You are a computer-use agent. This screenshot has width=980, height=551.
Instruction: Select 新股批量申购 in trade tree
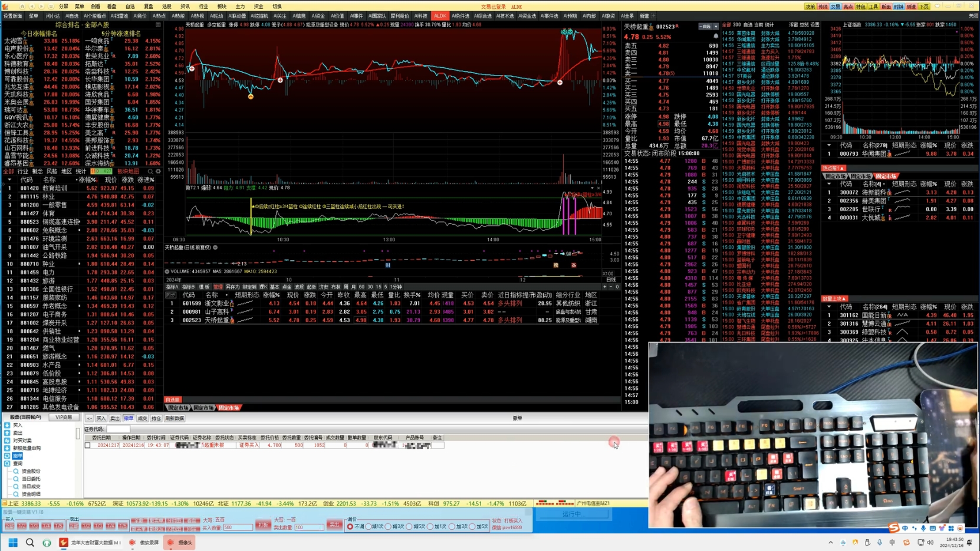click(x=27, y=448)
